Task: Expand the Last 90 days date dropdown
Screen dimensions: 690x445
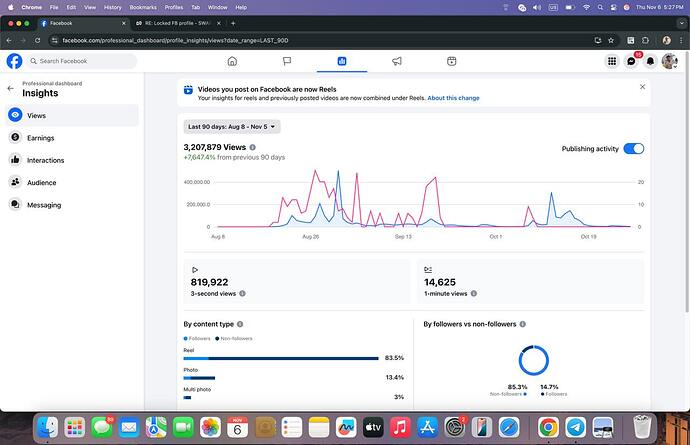Action: (232, 127)
